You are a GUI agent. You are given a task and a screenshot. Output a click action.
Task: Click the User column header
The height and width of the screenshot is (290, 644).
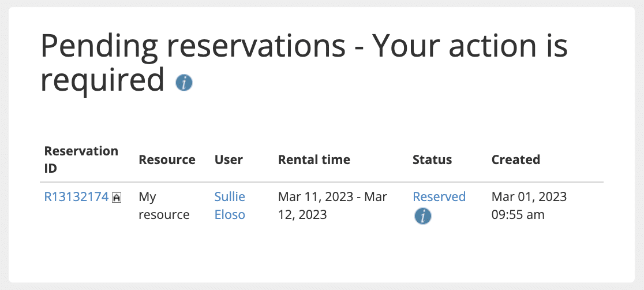(x=229, y=159)
